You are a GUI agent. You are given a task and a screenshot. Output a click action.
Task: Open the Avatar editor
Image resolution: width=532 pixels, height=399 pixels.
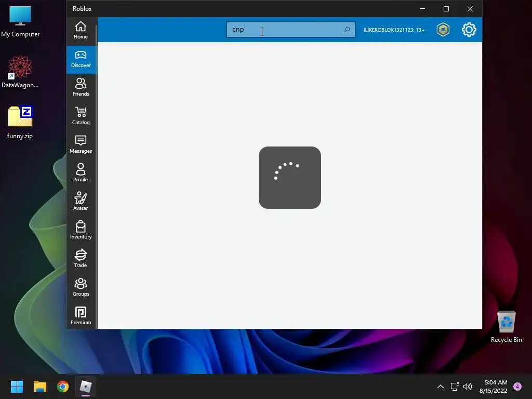[81, 202]
